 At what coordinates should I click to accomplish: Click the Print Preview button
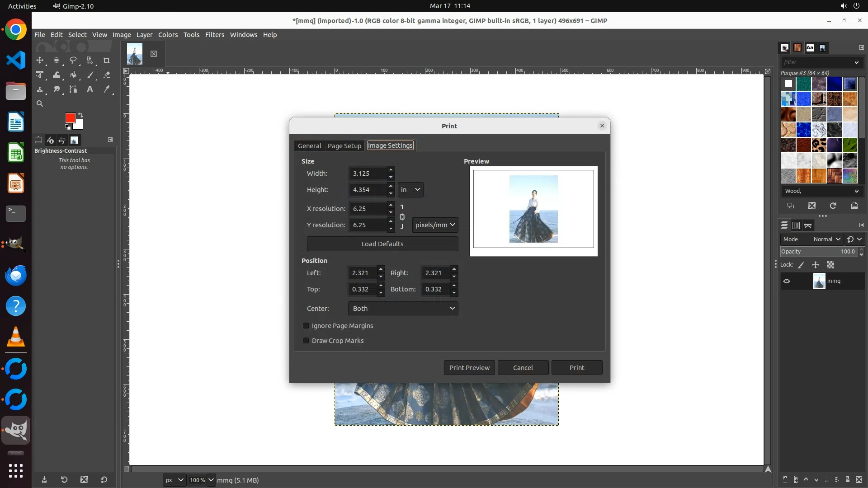pyautogui.click(x=469, y=368)
